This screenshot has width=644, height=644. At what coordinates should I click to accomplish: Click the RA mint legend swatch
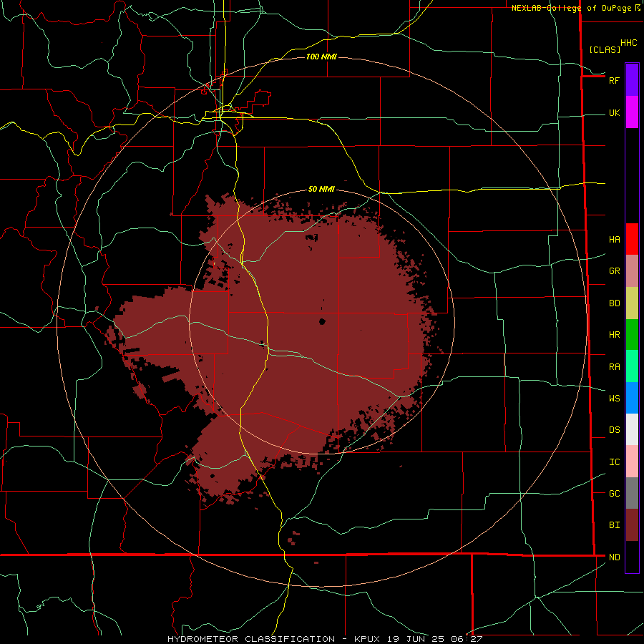point(632,366)
